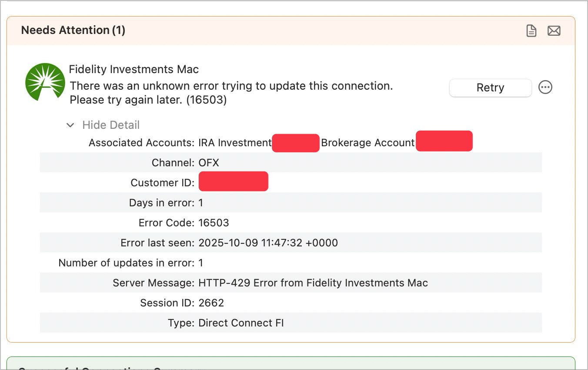Viewport: 588px width, 370px height.
Task: Select the Error last seen timestamp
Action: coord(268,243)
